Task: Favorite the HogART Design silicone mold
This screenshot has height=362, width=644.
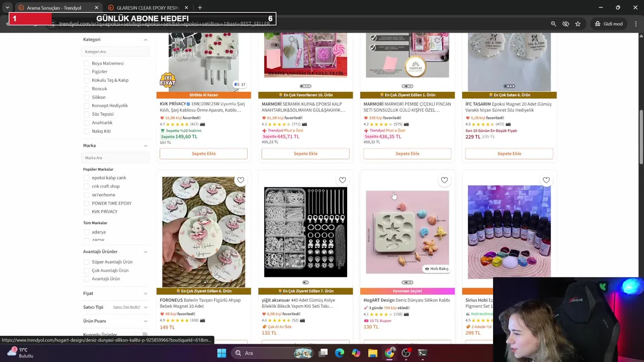Action: (x=444, y=180)
